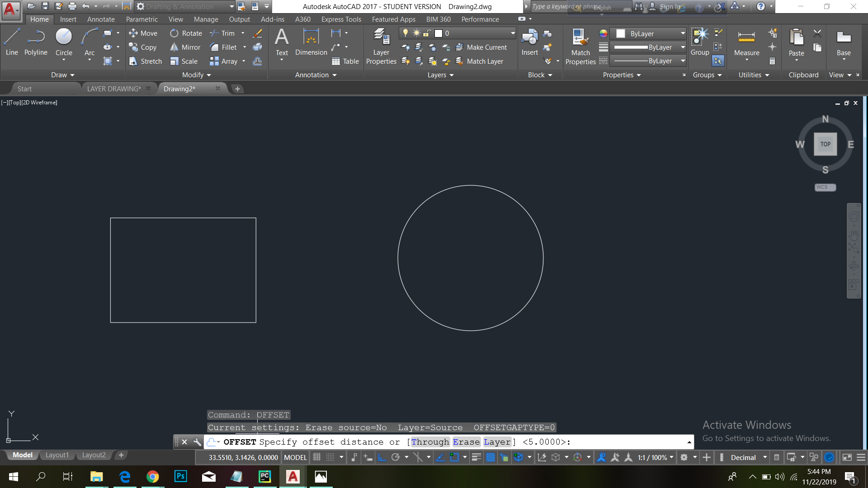868x488 pixels.
Task: Click the Group tool
Action: [700, 42]
